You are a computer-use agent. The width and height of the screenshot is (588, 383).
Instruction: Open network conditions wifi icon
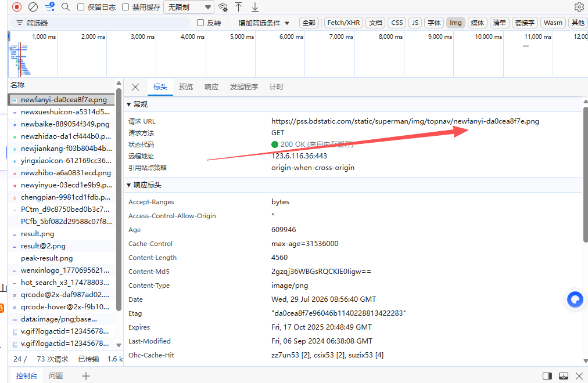(x=223, y=7)
